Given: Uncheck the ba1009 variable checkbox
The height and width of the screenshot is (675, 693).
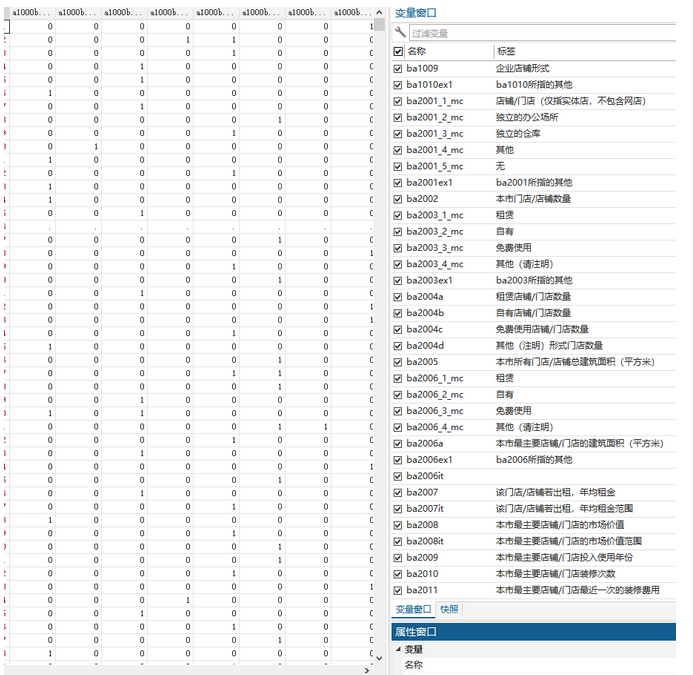Looking at the screenshot, I should pos(399,68).
